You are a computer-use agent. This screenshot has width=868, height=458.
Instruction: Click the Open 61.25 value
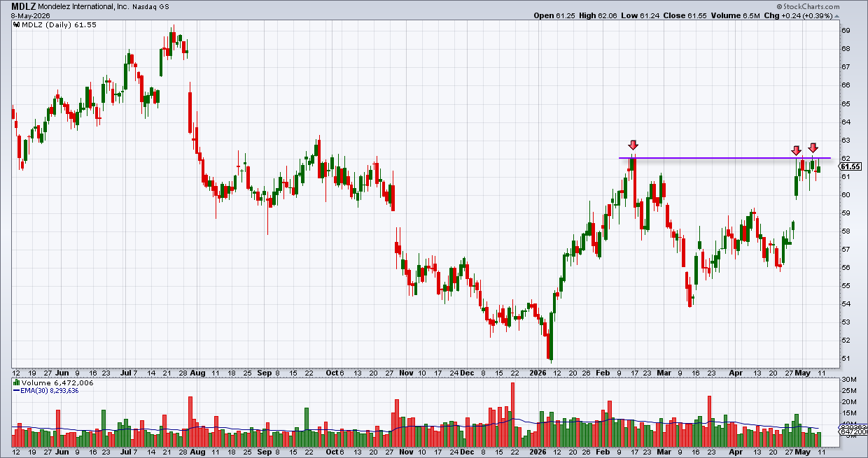coord(553,15)
